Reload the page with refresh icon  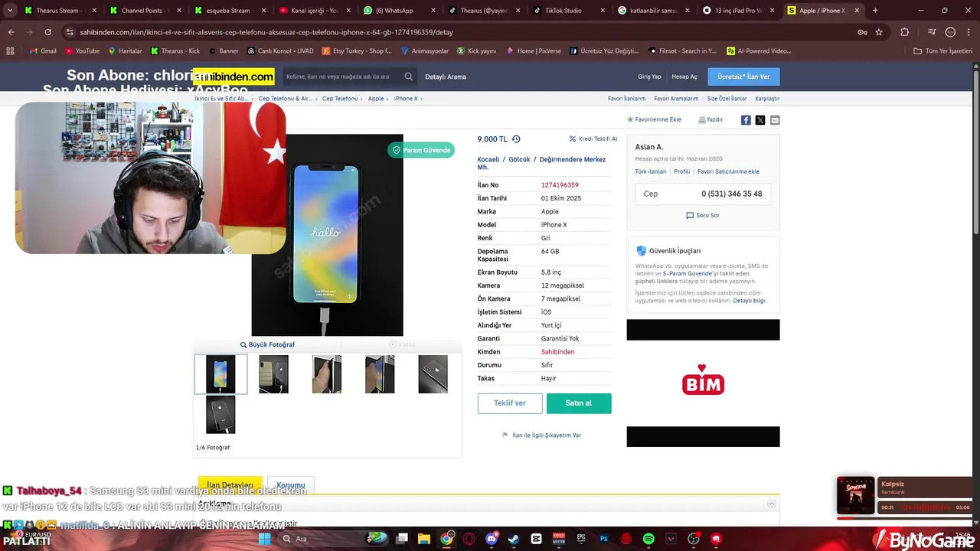(x=47, y=32)
